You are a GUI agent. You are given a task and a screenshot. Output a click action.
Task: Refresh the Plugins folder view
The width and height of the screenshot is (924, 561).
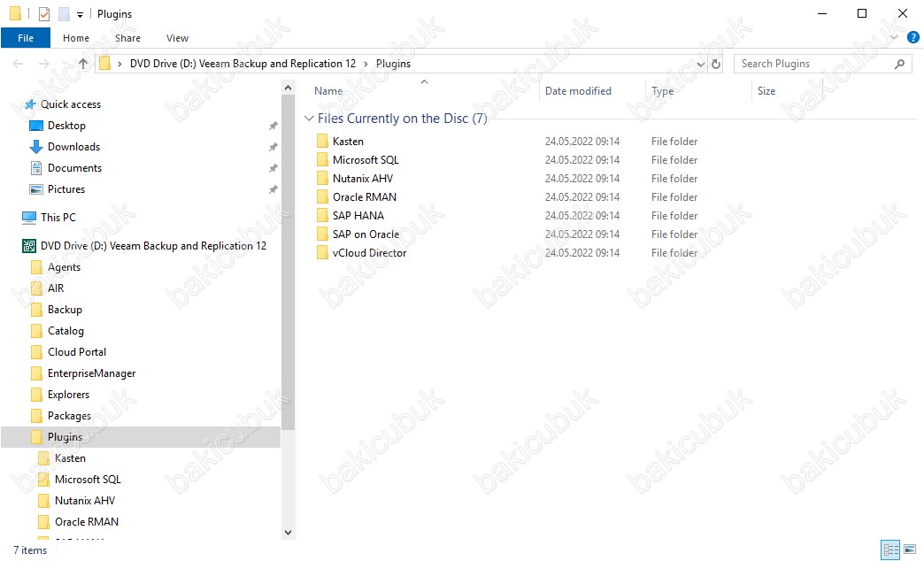click(716, 64)
